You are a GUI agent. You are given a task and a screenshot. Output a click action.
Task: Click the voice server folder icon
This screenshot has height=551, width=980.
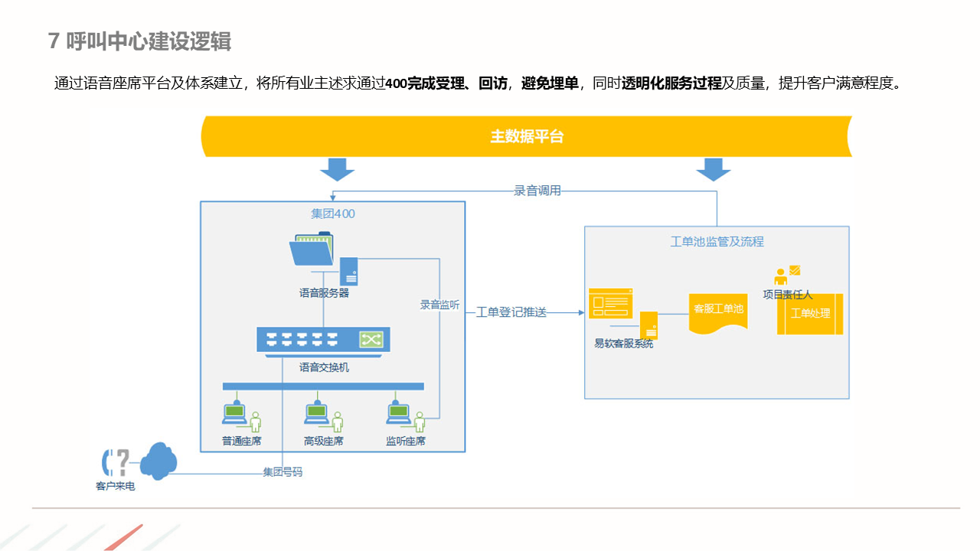pos(314,250)
